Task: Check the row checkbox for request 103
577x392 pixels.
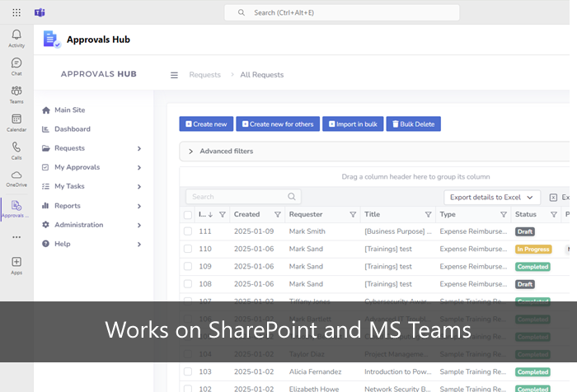Action: (x=188, y=371)
